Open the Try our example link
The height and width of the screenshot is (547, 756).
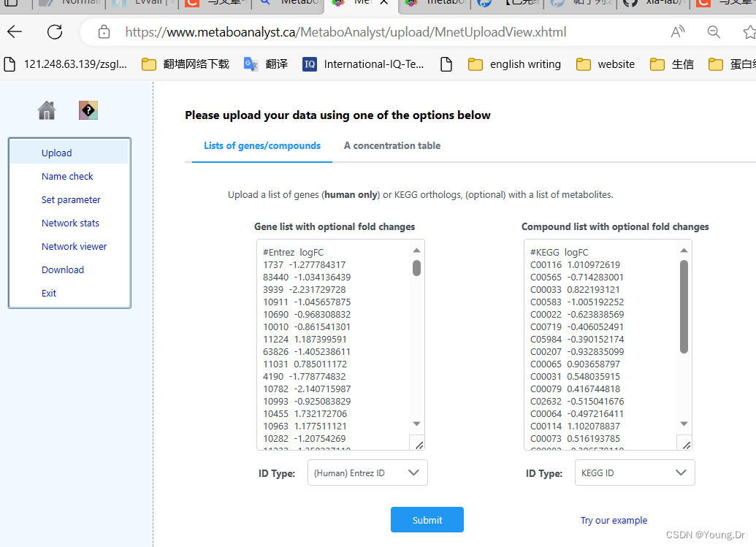[614, 519]
